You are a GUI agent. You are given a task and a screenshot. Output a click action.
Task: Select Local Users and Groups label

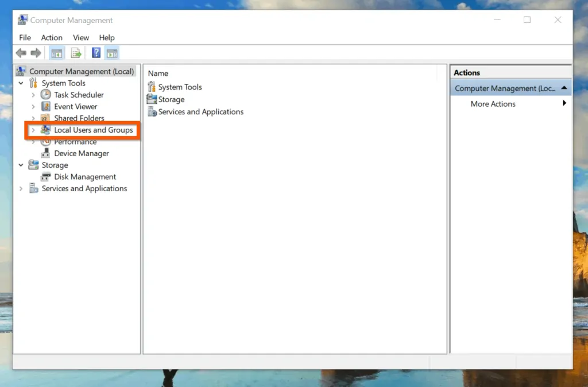(x=94, y=130)
